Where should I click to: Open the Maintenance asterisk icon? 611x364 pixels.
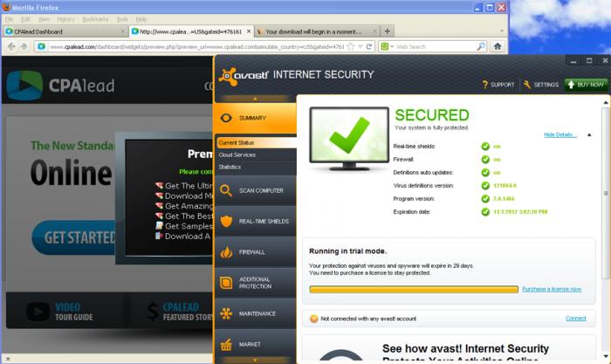click(226, 313)
